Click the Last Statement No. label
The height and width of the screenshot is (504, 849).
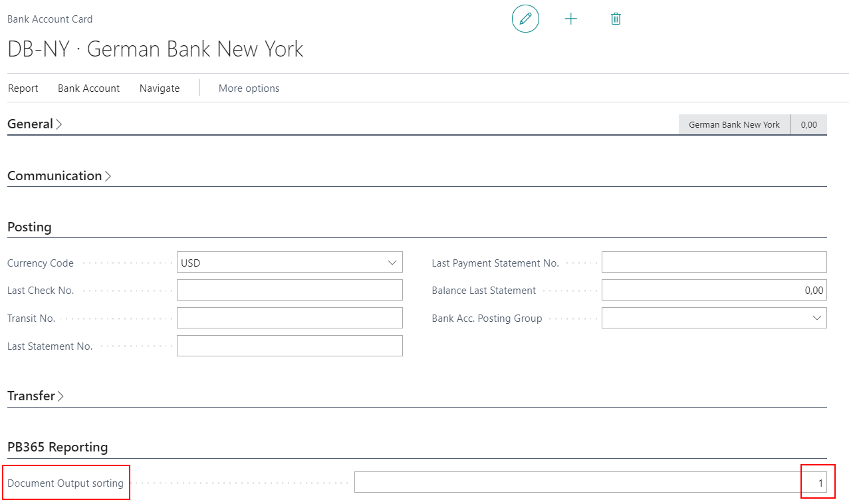coord(50,346)
